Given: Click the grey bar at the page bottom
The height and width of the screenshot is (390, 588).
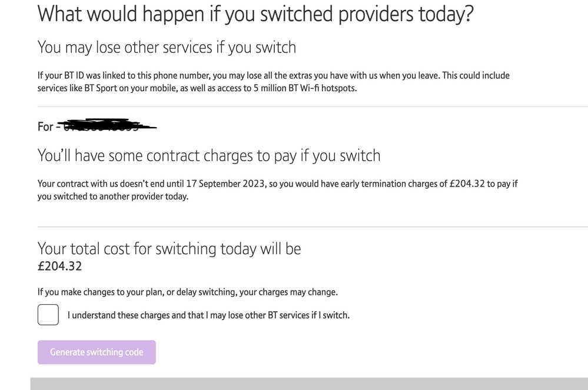Looking at the screenshot, I should pyautogui.click(x=309, y=384).
